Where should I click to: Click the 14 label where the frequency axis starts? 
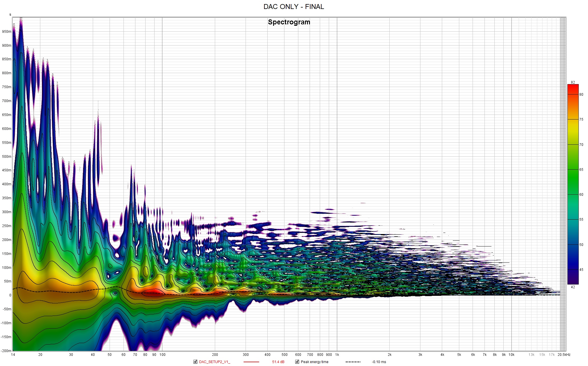tap(13, 355)
